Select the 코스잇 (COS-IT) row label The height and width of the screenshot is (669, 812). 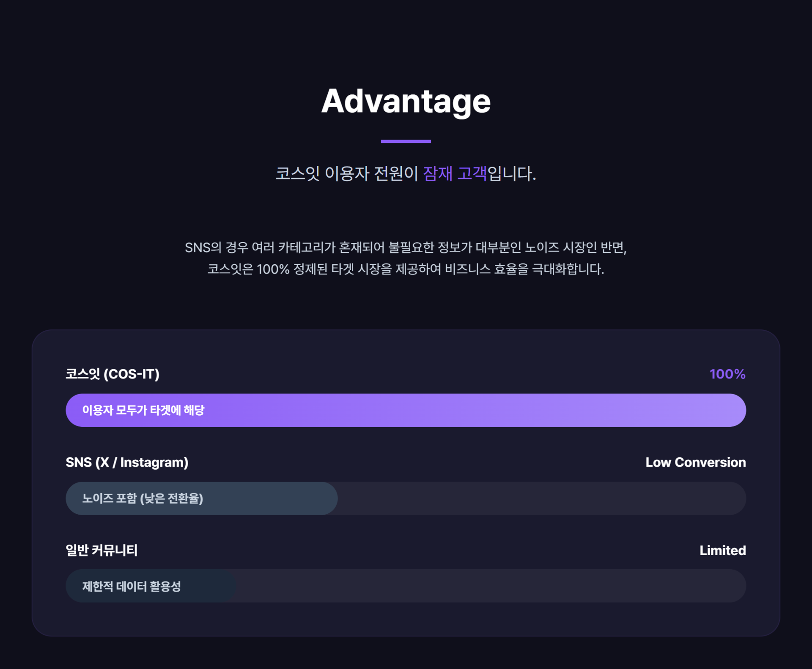(112, 374)
